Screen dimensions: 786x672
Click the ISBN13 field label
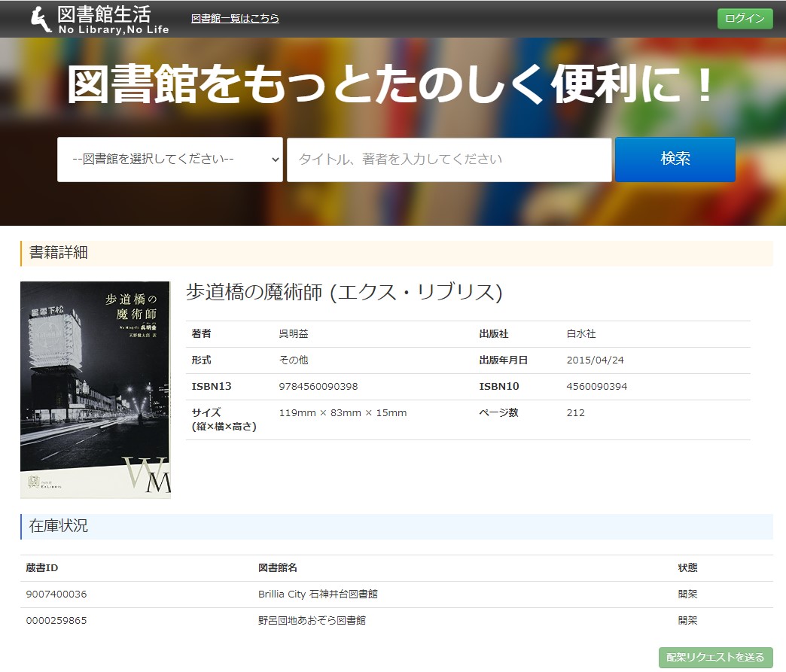[212, 386]
